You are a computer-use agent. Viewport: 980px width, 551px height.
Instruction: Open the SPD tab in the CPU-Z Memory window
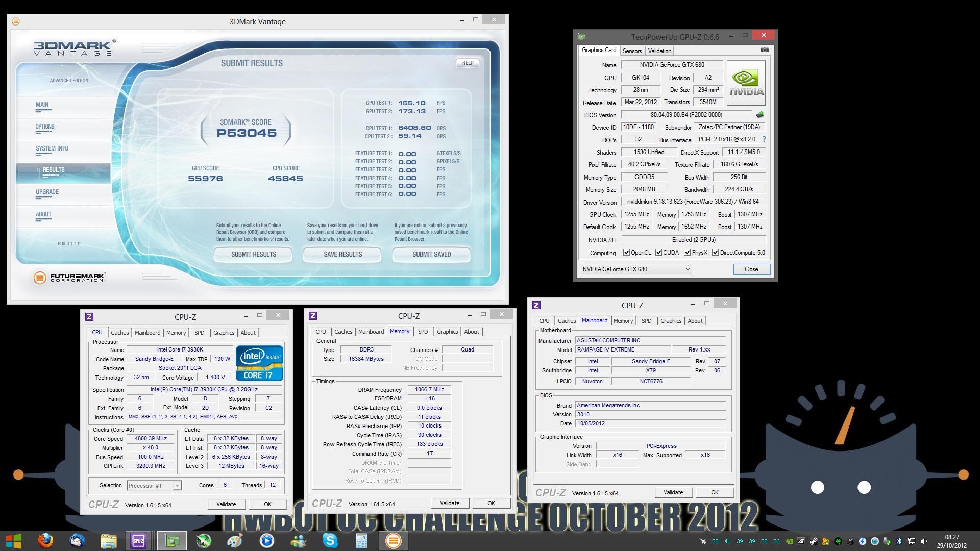[x=423, y=332]
